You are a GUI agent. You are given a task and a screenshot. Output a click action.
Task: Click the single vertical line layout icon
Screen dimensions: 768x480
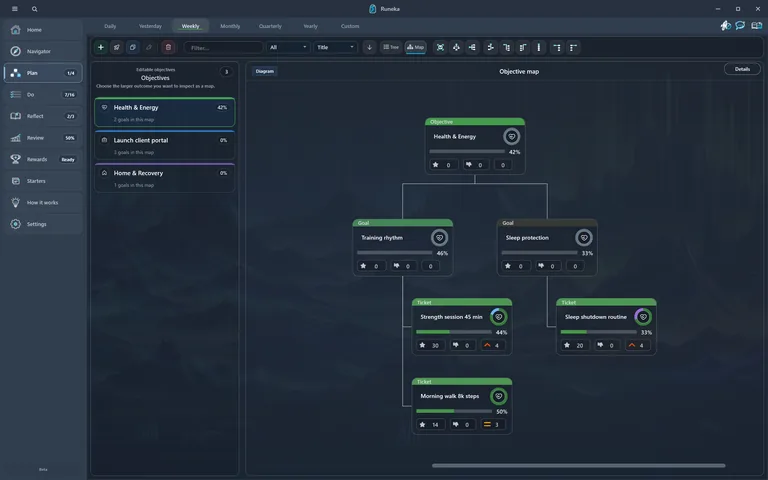tap(539, 48)
